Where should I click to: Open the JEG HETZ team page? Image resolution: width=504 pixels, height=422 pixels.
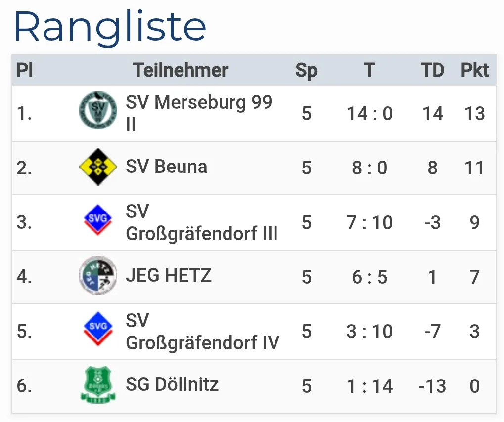point(169,275)
